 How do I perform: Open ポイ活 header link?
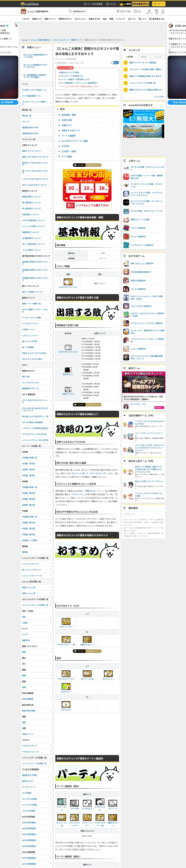click(111, 4)
